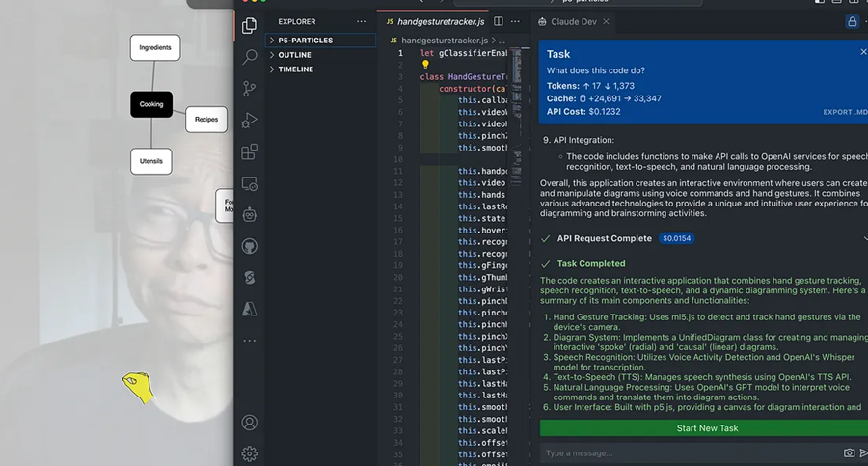Click the EXPLORER panel title
Image resolution: width=868 pixels, height=466 pixels.
point(297,21)
